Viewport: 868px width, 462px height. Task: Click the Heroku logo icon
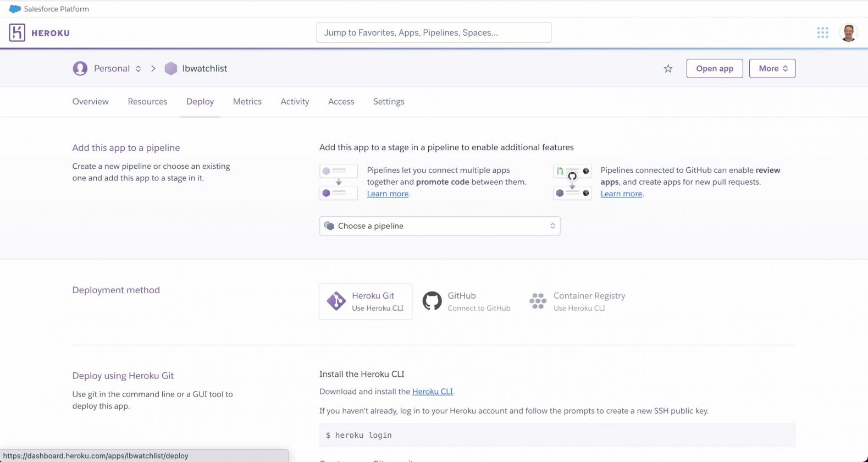pos(17,33)
